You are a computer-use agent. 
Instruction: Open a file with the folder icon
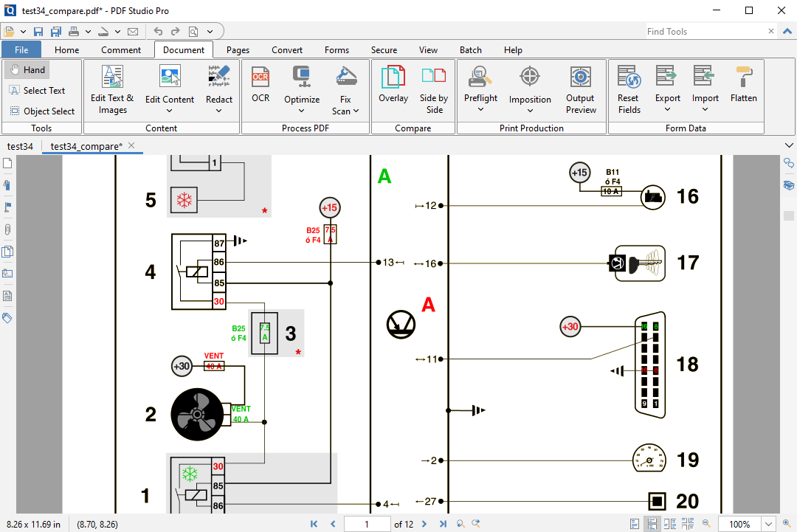(9, 32)
